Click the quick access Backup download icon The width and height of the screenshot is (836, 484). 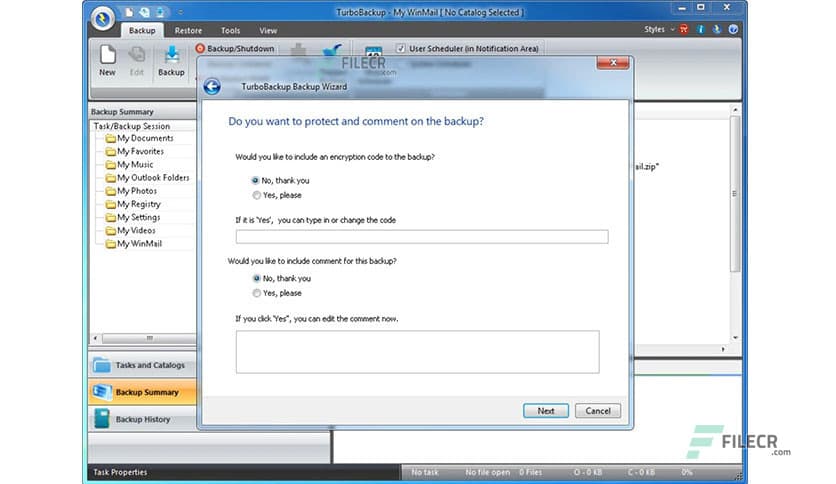coord(160,12)
